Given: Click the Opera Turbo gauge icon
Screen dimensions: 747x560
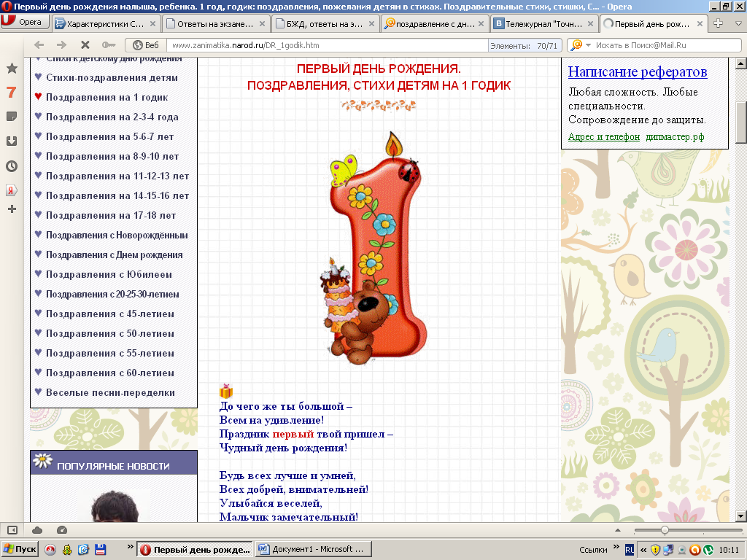Looking at the screenshot, I should [x=62, y=530].
